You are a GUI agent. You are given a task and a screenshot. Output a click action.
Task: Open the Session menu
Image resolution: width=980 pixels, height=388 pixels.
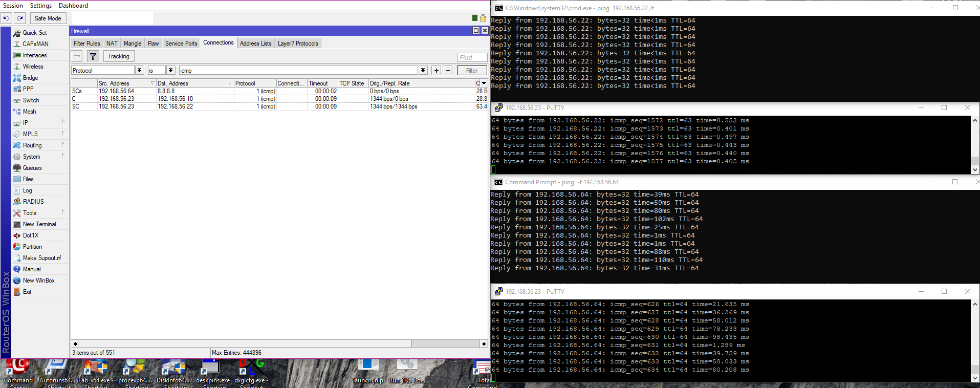[x=13, y=6]
